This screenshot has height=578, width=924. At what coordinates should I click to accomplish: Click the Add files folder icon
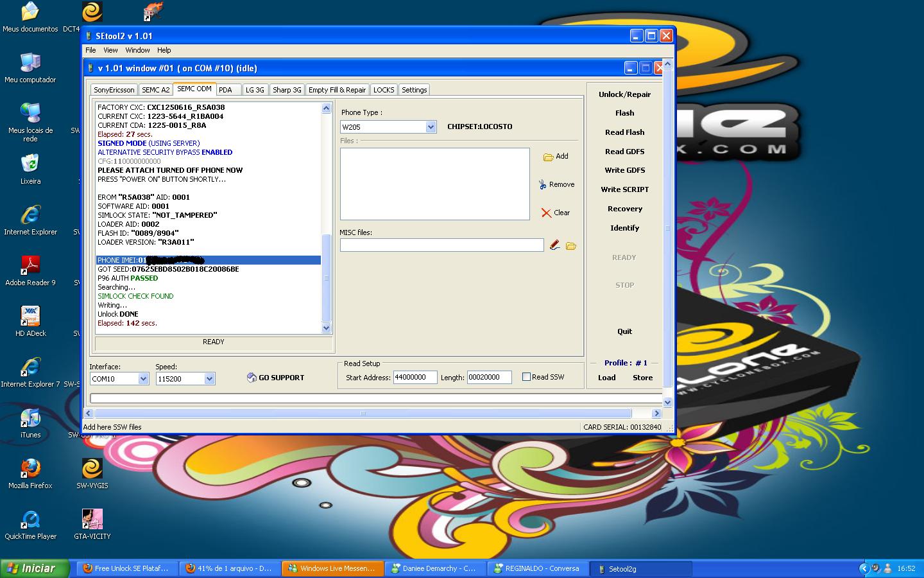(x=548, y=157)
